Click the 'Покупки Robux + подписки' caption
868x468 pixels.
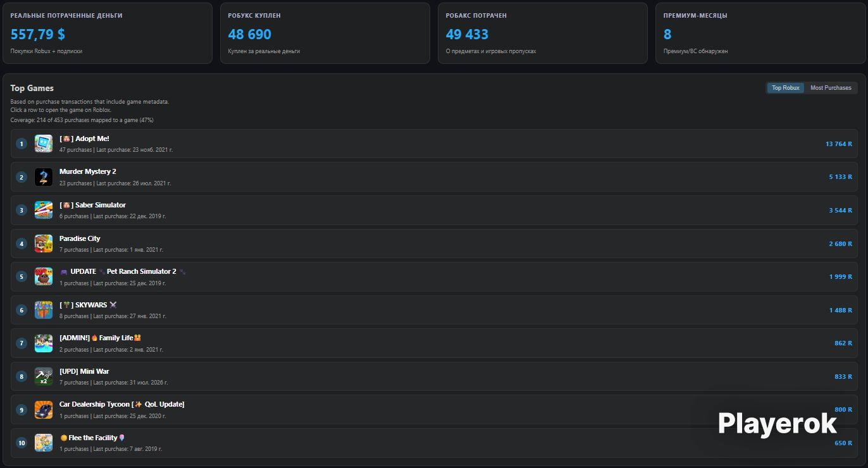point(46,51)
